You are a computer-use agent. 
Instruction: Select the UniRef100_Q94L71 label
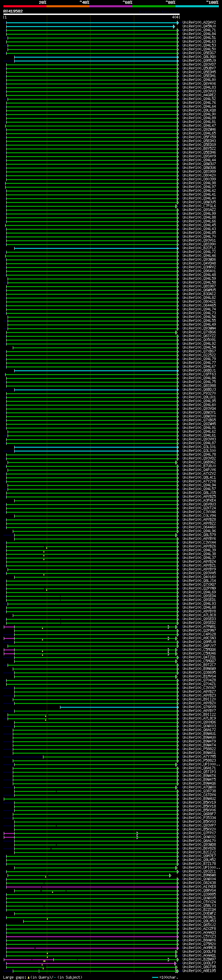click(199, 30)
